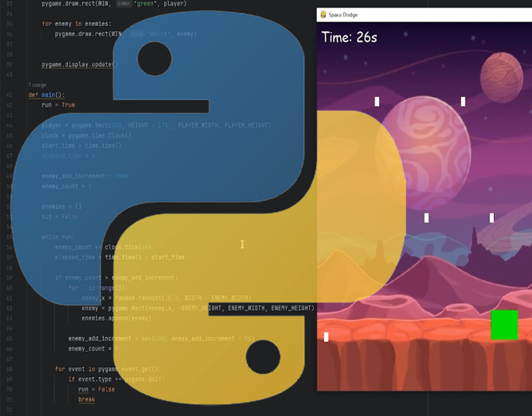This screenshot has width=532, height=416.
Task: Click the "for enemy in enemies:" line
Action: click(x=76, y=23)
